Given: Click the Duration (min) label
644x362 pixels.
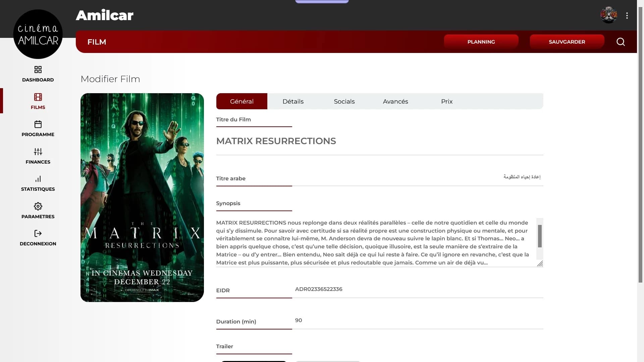Looking at the screenshot, I should click(236, 322).
